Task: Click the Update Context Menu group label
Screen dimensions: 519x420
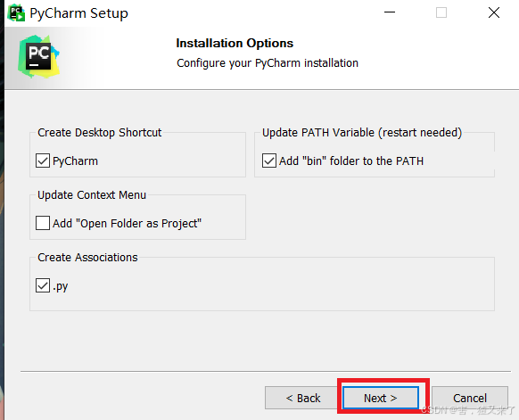Action: [x=92, y=195]
